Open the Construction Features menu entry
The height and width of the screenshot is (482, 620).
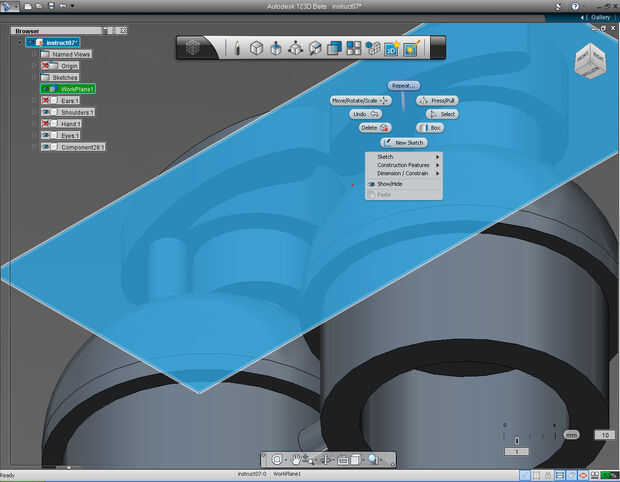pyautogui.click(x=403, y=165)
